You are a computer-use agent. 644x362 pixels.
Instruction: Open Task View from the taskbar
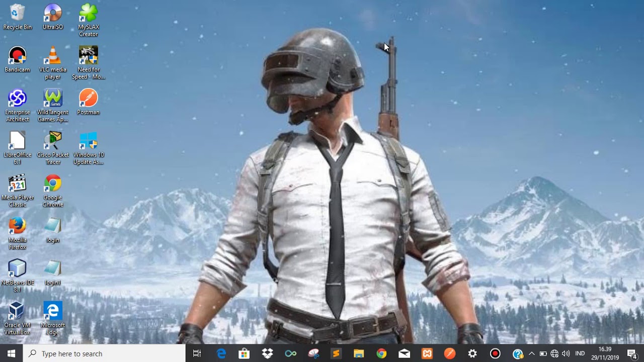coord(197,353)
